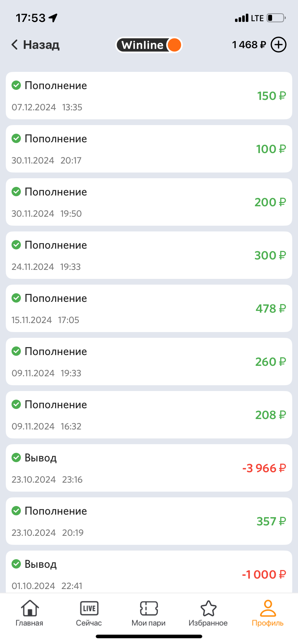Select the 300 ₽ deposit from 24.11.2024
298x644 pixels.
(x=149, y=255)
